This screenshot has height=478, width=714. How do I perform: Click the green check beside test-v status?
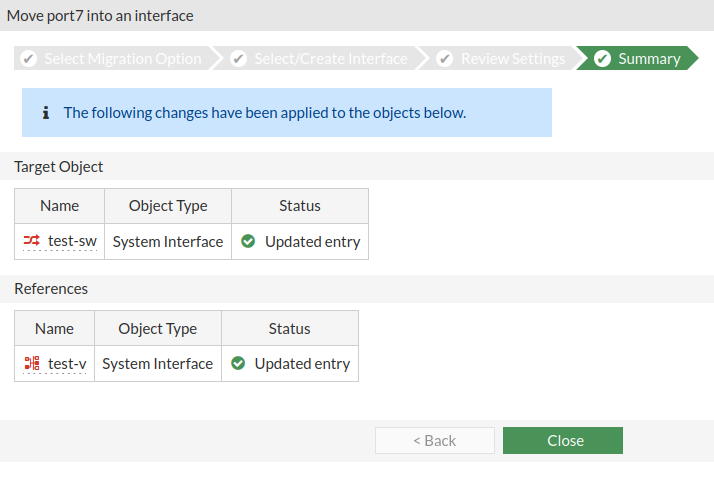pyautogui.click(x=238, y=363)
